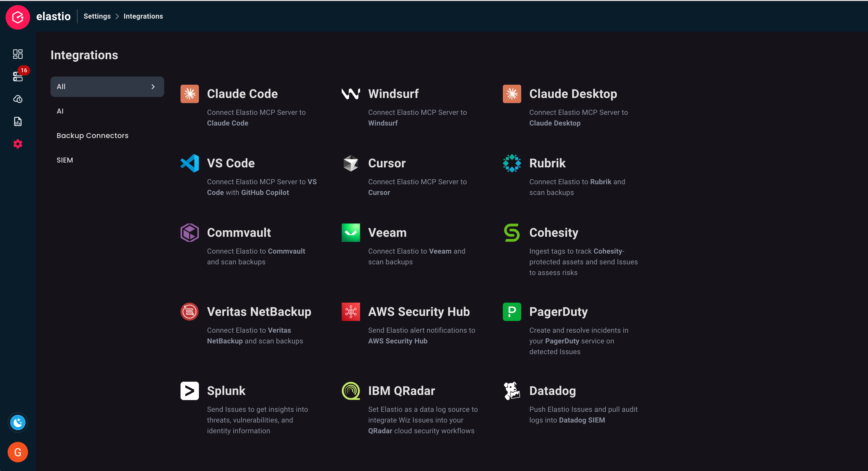Open the dashboard grid icon in the sidebar
Screen dimensions: 868x471
[18, 54]
